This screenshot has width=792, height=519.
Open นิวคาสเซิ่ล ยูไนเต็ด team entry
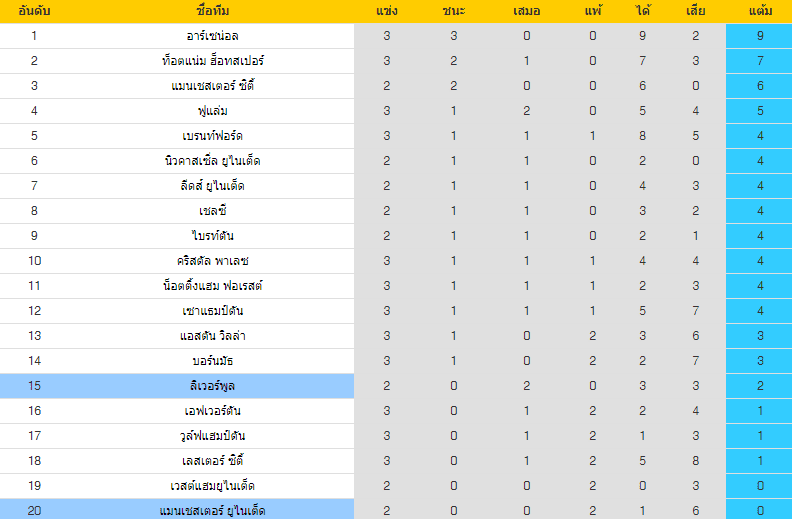[x=213, y=161]
